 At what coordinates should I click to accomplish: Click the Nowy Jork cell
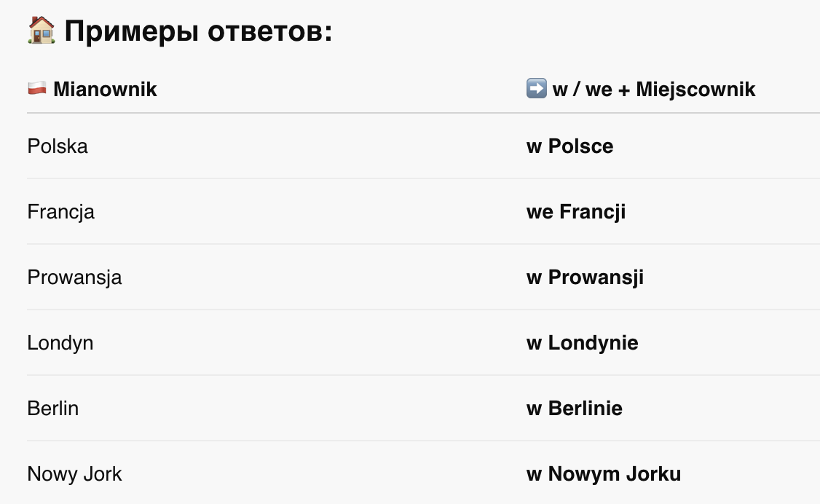[74, 473]
